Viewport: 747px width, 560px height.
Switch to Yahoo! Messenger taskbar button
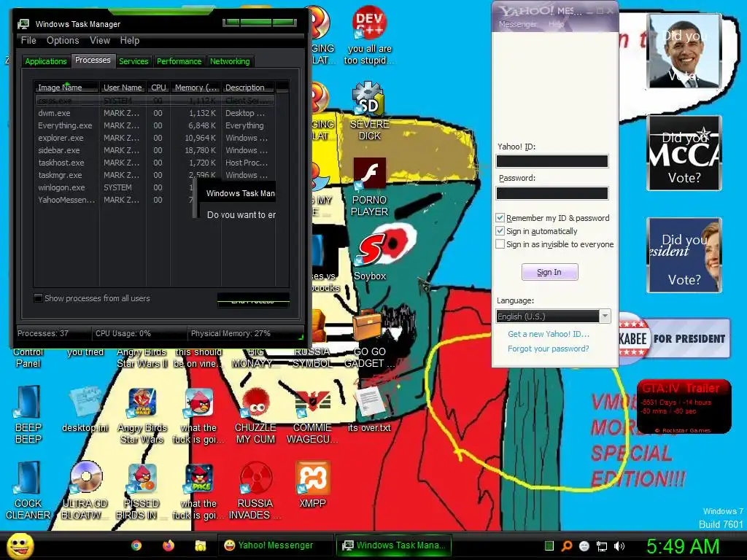[x=275, y=545]
